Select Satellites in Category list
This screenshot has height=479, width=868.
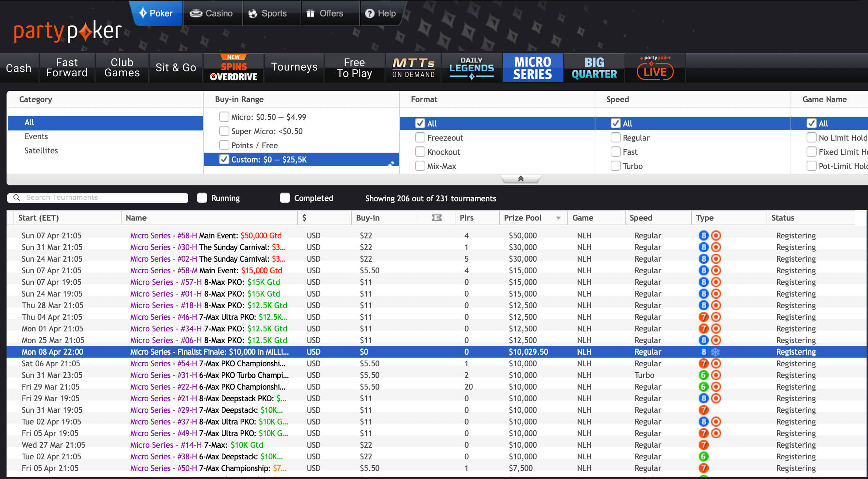pyautogui.click(x=41, y=150)
